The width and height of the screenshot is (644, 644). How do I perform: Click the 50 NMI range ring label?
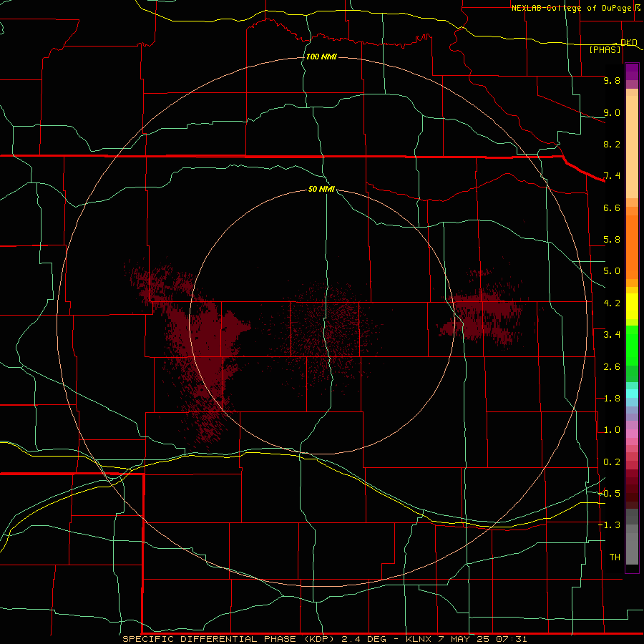coord(321,189)
